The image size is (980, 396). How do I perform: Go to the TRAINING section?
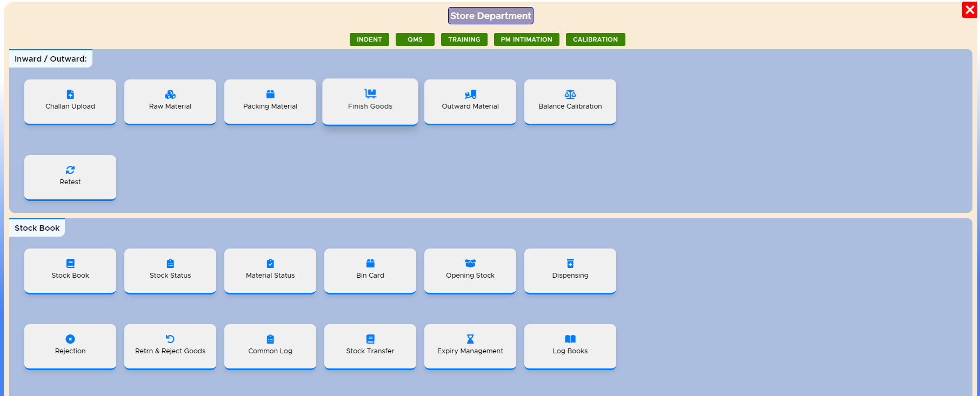(x=464, y=39)
